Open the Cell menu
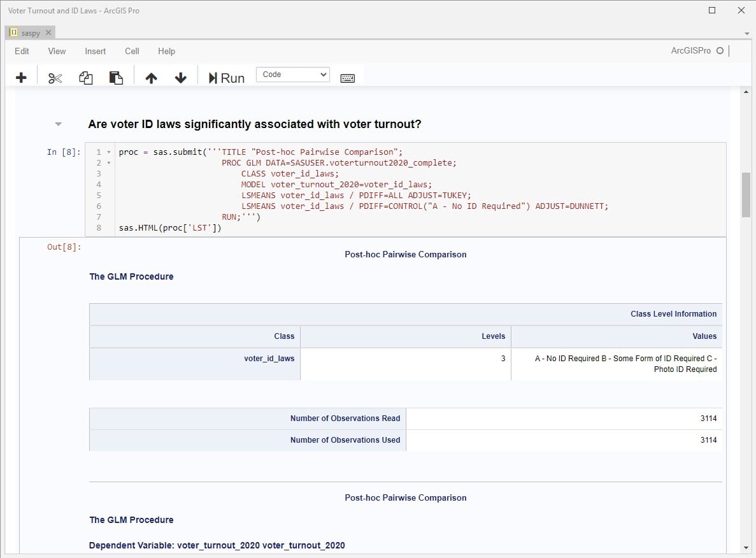The width and height of the screenshot is (756, 558). pyautogui.click(x=132, y=51)
